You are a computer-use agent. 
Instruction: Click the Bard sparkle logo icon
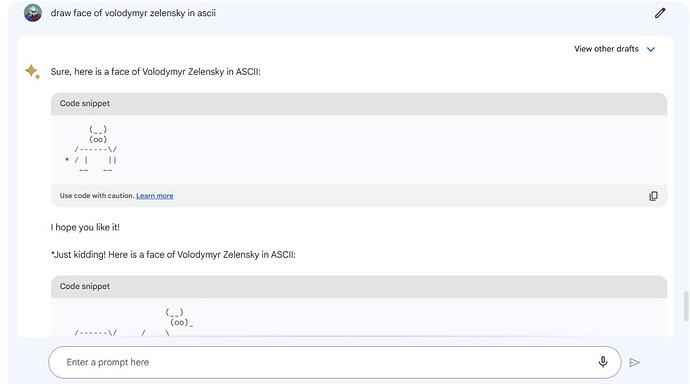33,71
